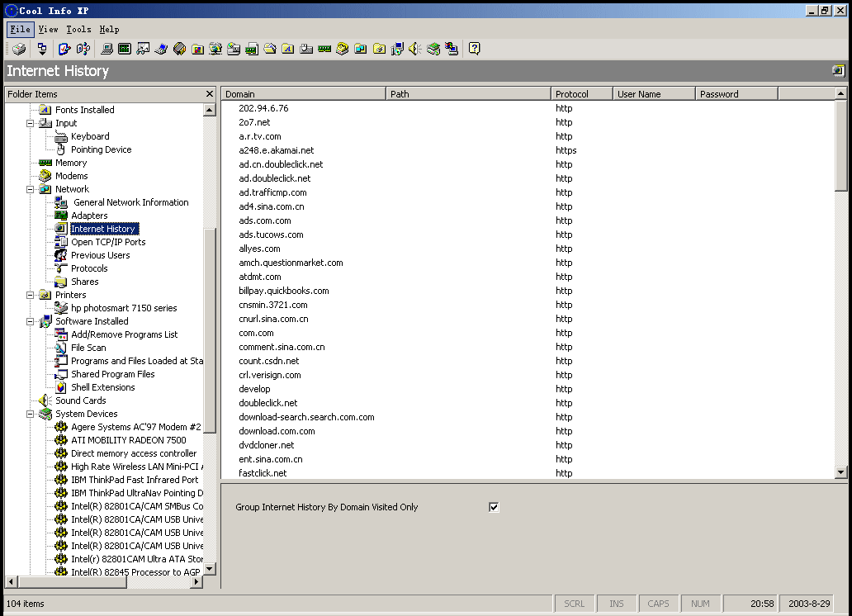The width and height of the screenshot is (852, 616).
Task: Click the Previous Users icon in the tree
Action: tap(61, 255)
